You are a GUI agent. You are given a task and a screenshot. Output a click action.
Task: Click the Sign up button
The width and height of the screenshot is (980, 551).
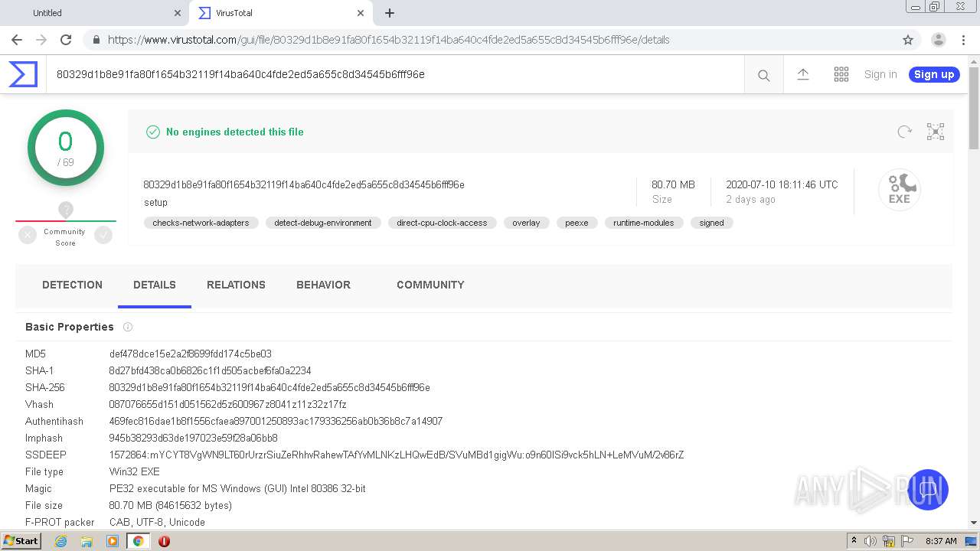tap(934, 74)
